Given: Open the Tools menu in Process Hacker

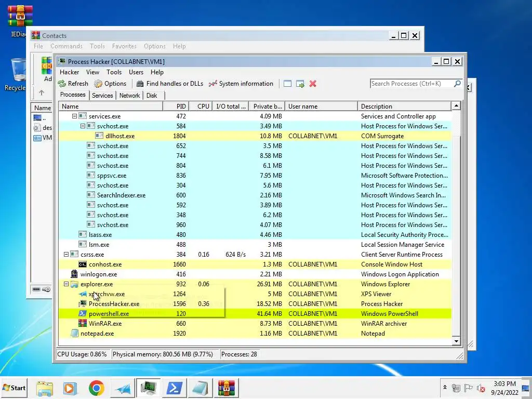Looking at the screenshot, I should [x=114, y=72].
